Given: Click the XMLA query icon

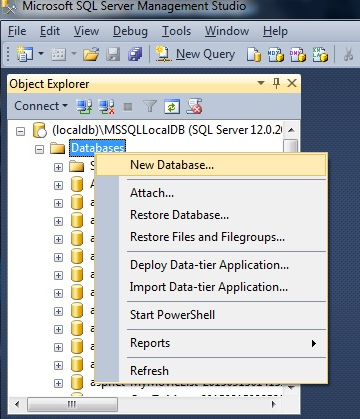Looking at the screenshot, I should coord(320,54).
